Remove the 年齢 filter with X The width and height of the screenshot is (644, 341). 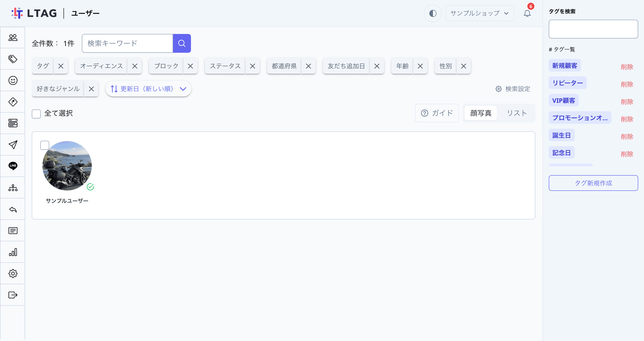(x=420, y=66)
